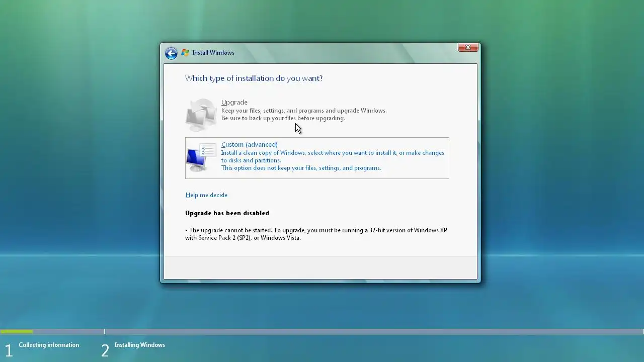Click the 'upgrade cannot be started' explanation text
This screenshot has height=362, width=644.
[x=316, y=234]
